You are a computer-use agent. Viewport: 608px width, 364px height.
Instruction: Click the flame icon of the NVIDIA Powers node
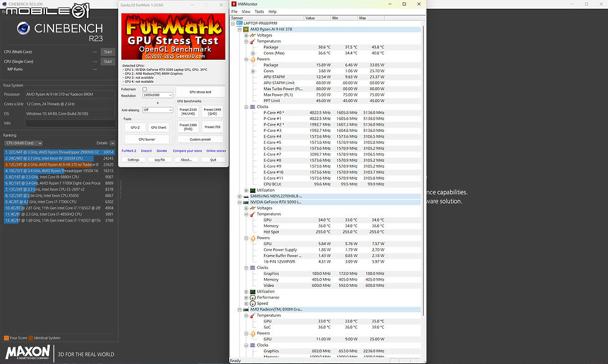pos(253,238)
